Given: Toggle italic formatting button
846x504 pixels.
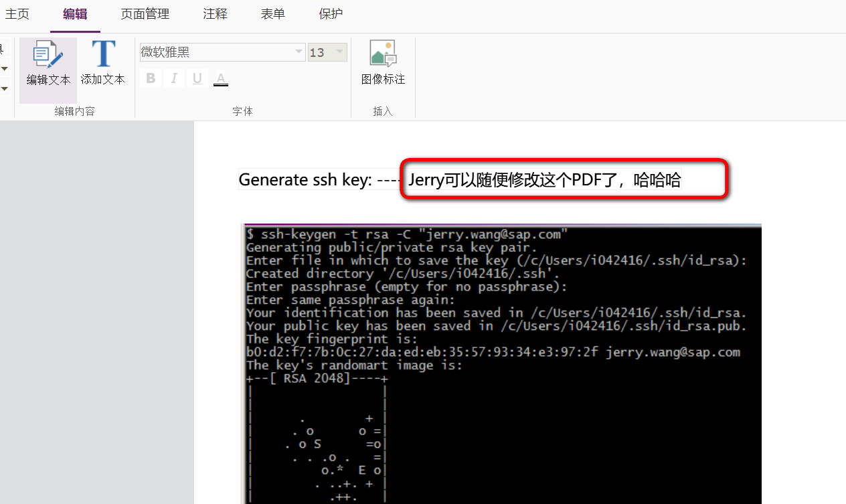Looking at the screenshot, I should (x=174, y=78).
